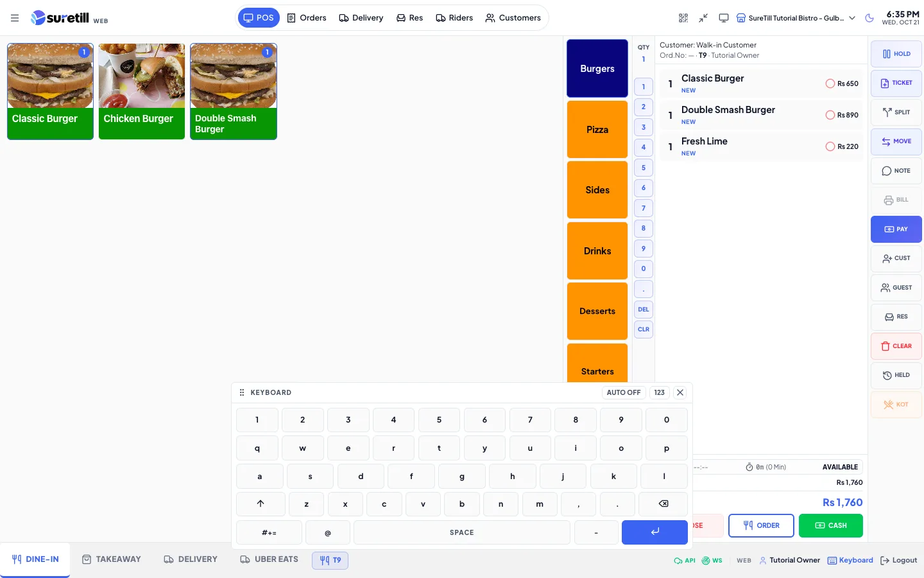Select the Burgers category

click(x=597, y=69)
